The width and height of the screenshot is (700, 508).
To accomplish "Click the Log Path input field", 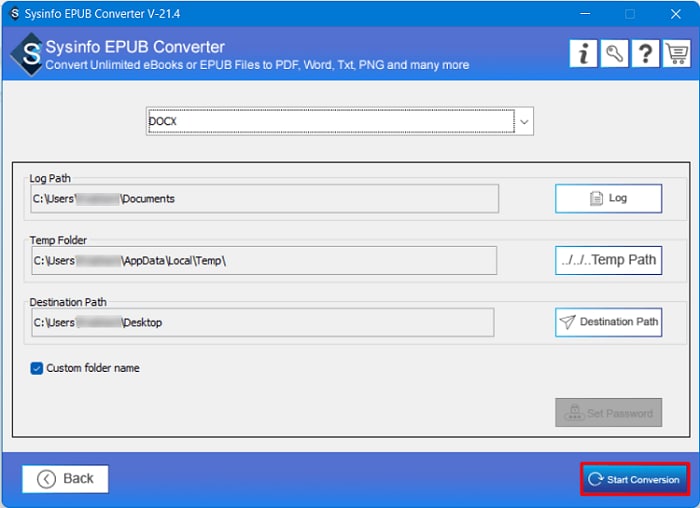I will [265, 199].
